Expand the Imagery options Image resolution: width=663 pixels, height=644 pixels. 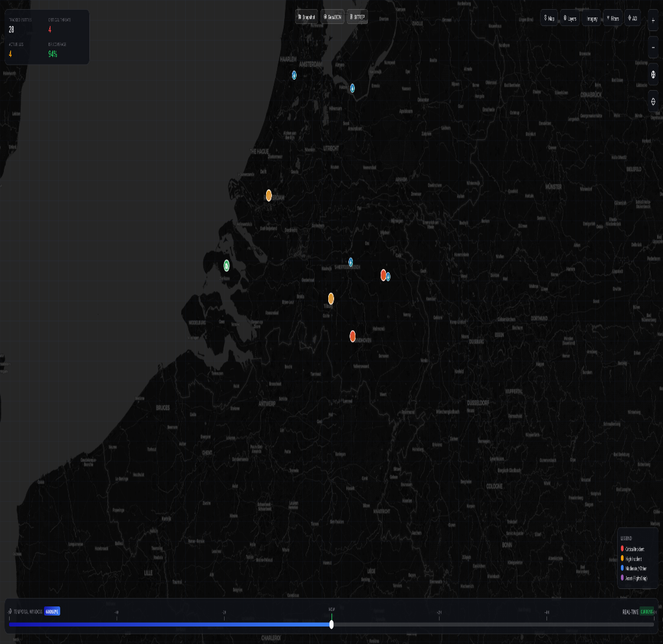click(x=591, y=19)
